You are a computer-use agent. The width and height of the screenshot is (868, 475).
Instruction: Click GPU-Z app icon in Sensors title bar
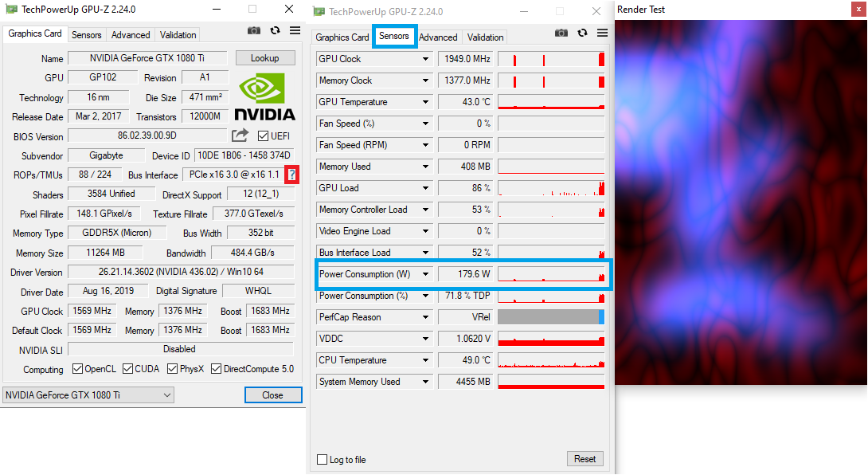point(319,12)
